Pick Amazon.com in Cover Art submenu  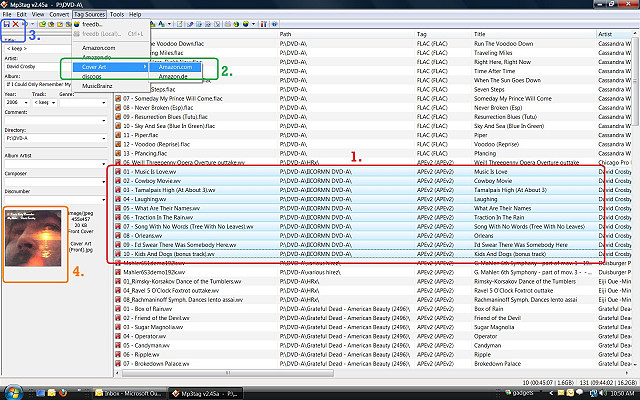[175, 67]
